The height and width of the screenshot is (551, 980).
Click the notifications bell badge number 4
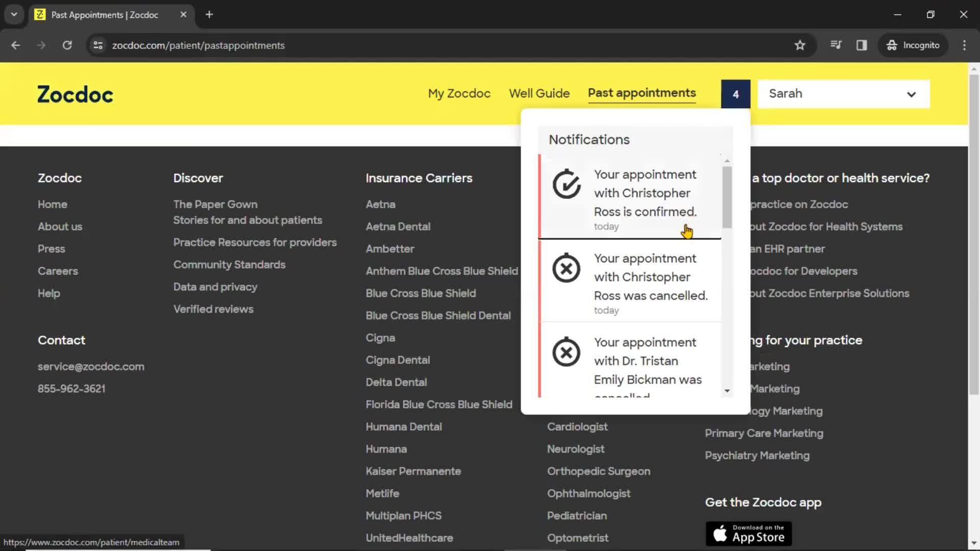pyautogui.click(x=735, y=93)
